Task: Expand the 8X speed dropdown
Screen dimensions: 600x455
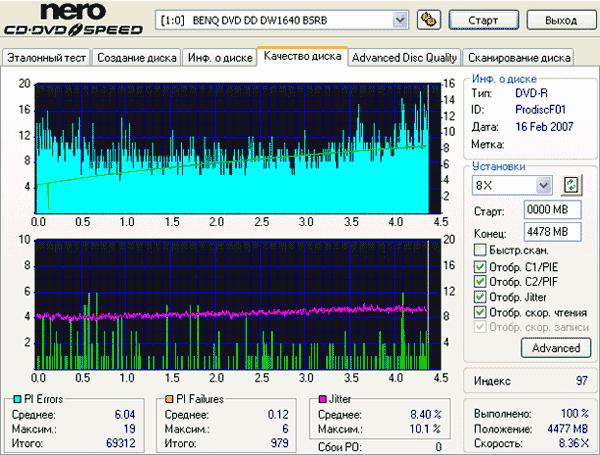Action: click(543, 185)
